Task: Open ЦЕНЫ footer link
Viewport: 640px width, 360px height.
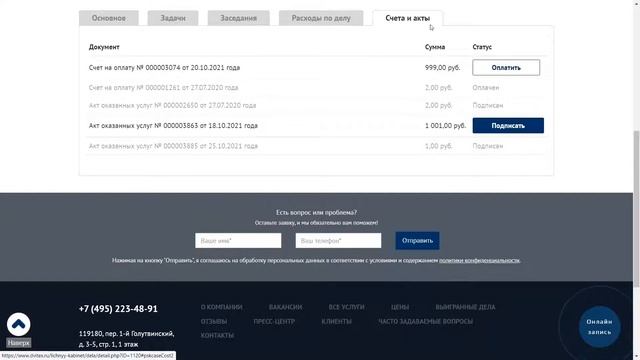Action: tap(400, 307)
